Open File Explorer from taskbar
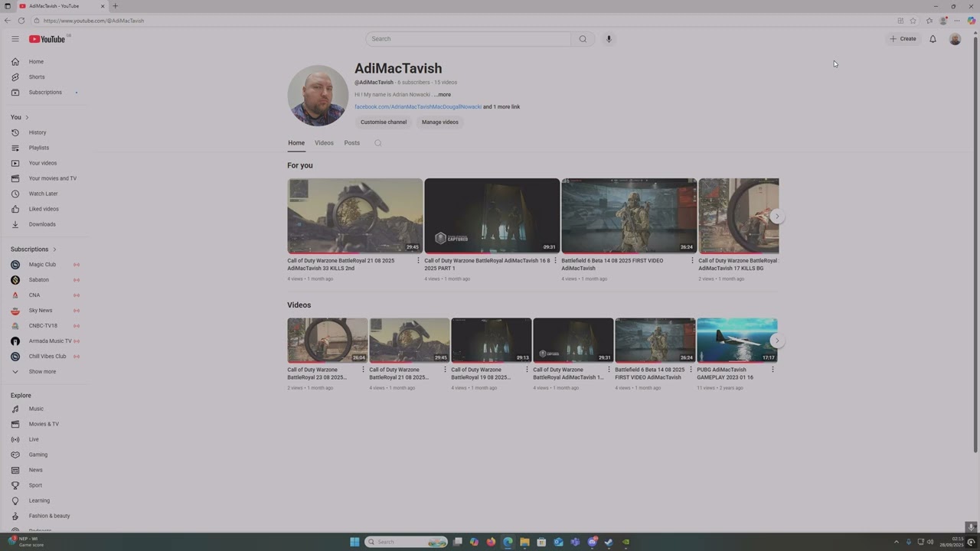 pos(524,542)
